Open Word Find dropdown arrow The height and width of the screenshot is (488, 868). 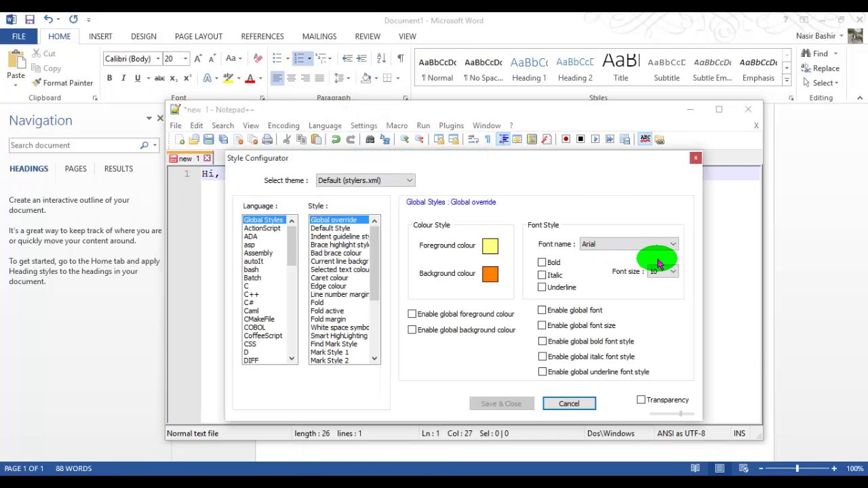[x=835, y=54]
